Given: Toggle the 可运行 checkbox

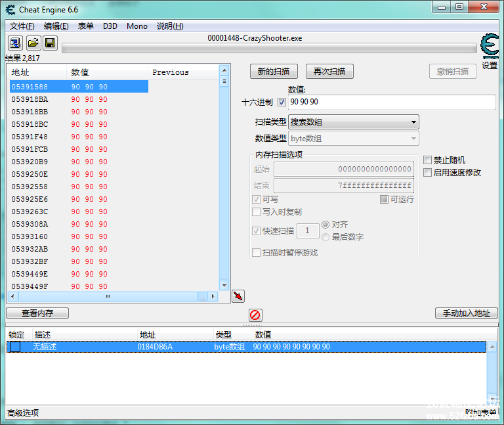Looking at the screenshot, I should (x=384, y=200).
